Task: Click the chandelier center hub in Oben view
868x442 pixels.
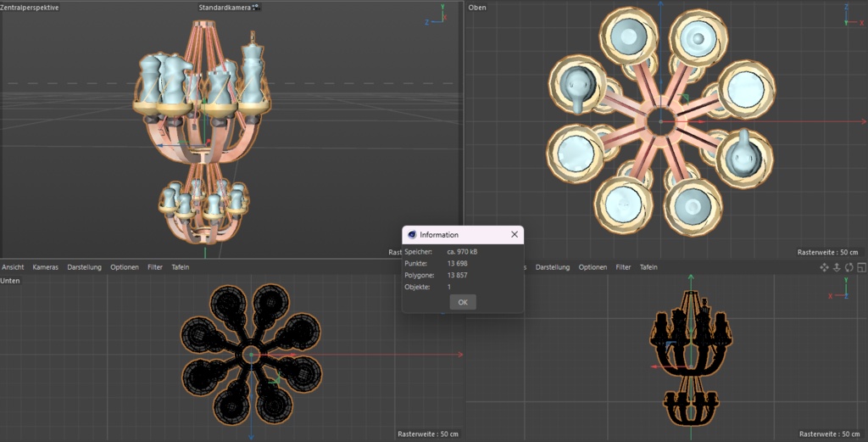Action: point(660,120)
